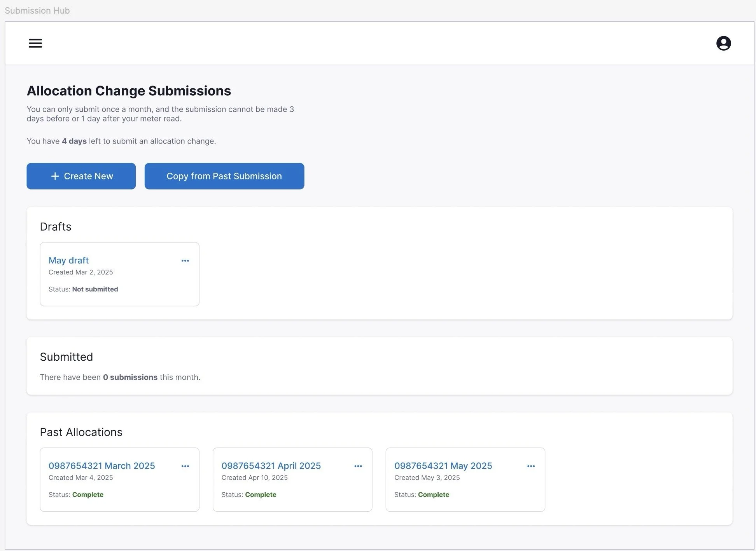Open 0987654321 April 2025 allocation link

point(271,466)
